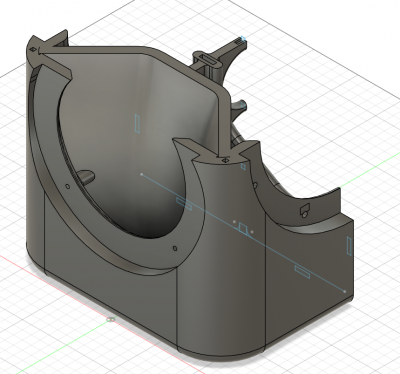Click the blue sketch rectangle on the inner wall

coord(137,123)
